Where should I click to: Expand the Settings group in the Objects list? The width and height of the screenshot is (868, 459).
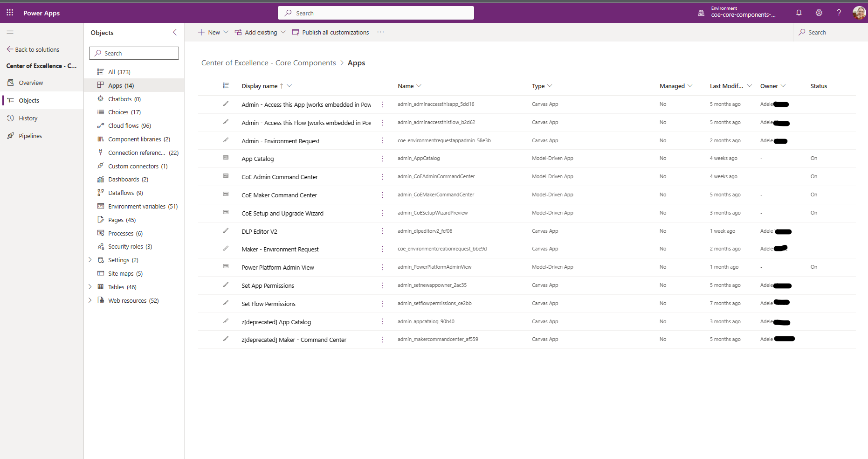90,260
